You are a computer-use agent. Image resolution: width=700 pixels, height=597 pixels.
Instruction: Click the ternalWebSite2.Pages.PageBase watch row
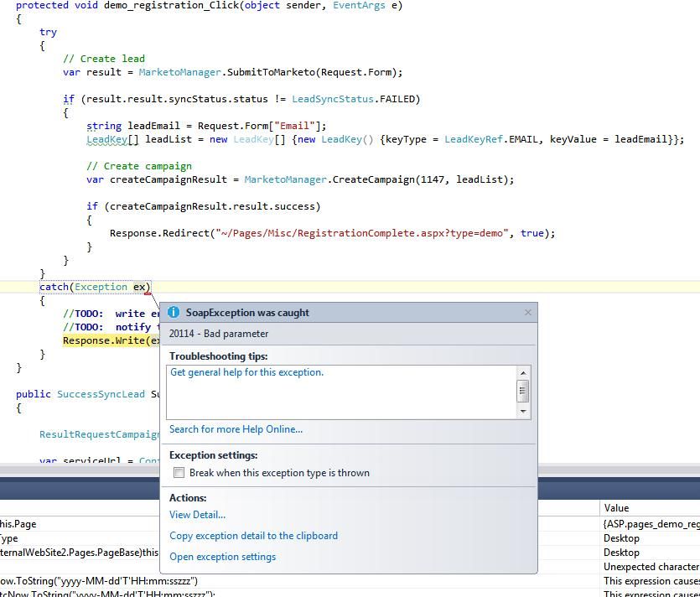pos(80,553)
